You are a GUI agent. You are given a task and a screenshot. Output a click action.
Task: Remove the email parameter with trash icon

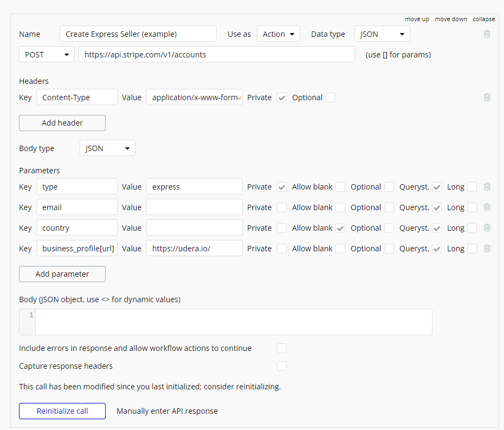(487, 207)
